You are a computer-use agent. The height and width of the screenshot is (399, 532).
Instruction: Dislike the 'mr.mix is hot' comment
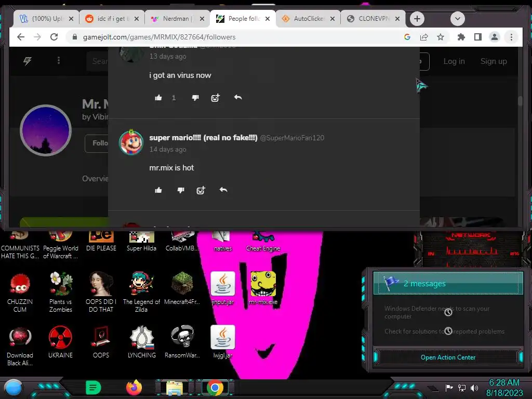pos(181,190)
